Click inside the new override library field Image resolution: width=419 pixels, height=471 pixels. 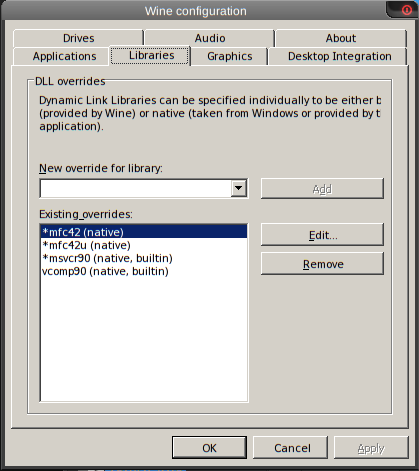[136, 189]
